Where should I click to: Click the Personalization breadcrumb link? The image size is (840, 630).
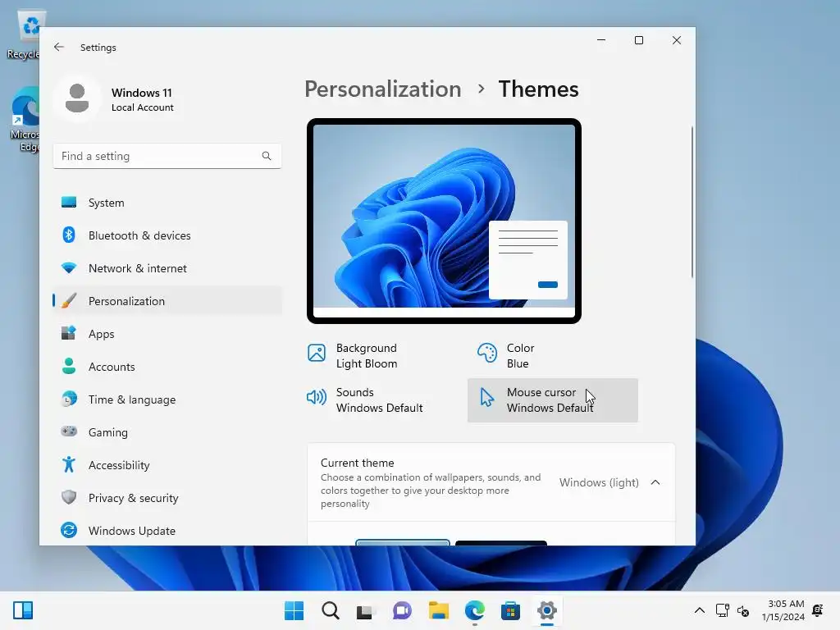(382, 89)
